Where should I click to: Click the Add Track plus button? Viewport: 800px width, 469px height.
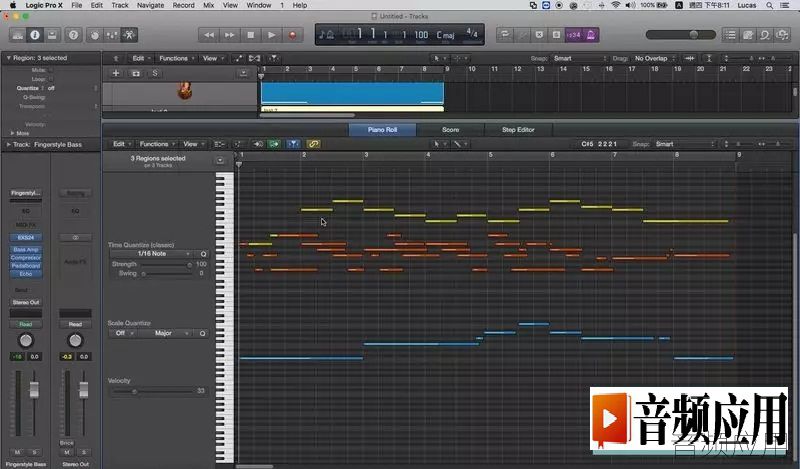[116, 73]
